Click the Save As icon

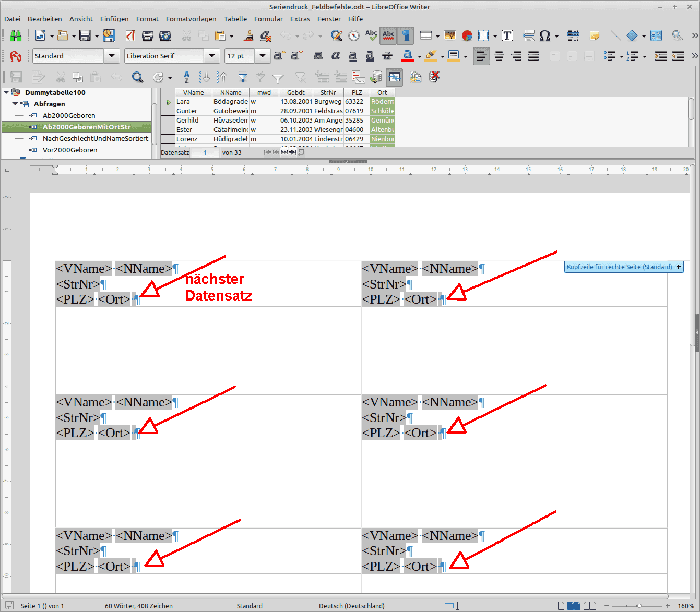(109, 35)
